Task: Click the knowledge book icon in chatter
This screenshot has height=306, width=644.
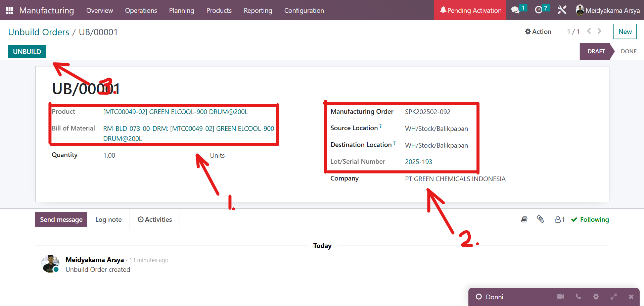Action: coord(524,219)
